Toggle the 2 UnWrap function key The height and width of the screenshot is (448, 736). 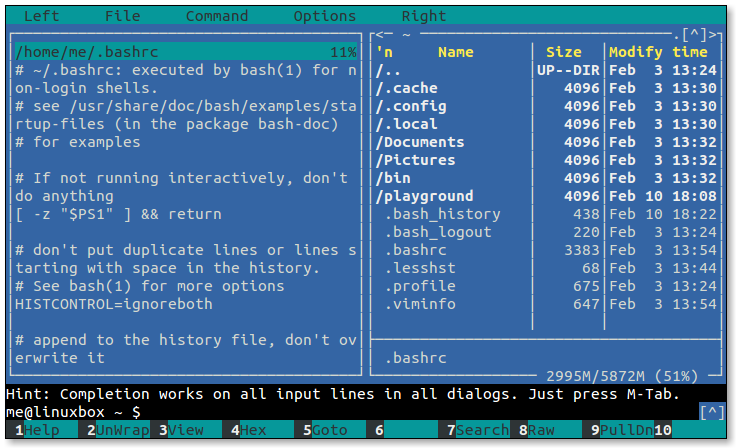[121, 430]
